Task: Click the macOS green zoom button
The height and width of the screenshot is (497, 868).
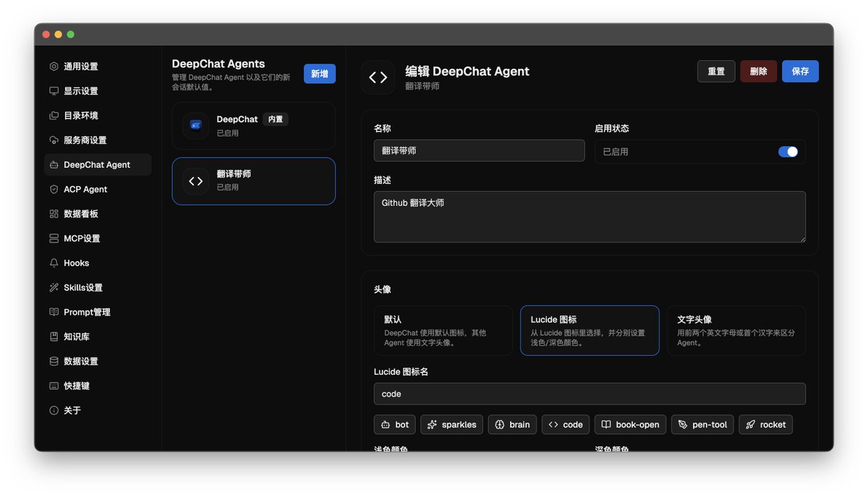Action: point(71,35)
